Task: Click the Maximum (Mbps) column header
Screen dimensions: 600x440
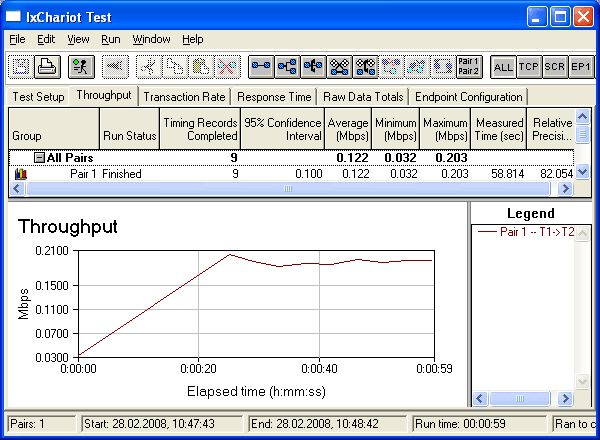Action: (445, 129)
